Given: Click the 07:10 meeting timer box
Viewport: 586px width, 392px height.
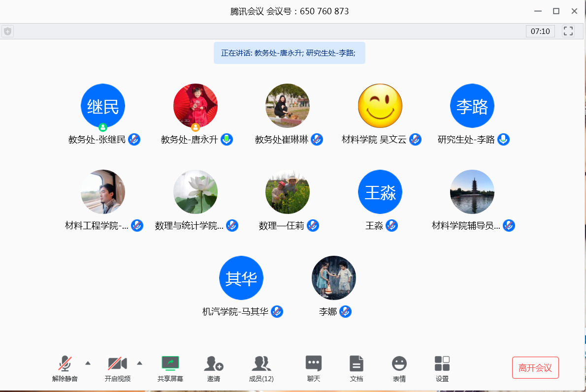Looking at the screenshot, I should 540,31.
